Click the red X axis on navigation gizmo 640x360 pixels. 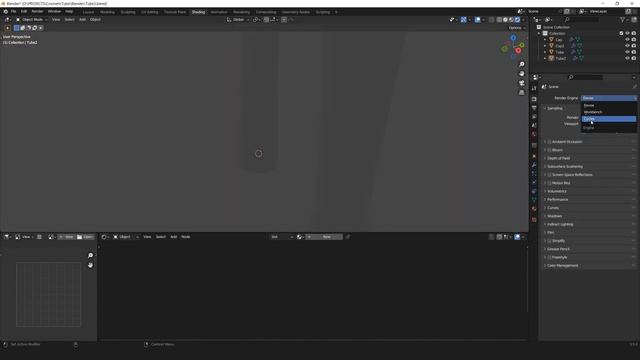pos(518,51)
